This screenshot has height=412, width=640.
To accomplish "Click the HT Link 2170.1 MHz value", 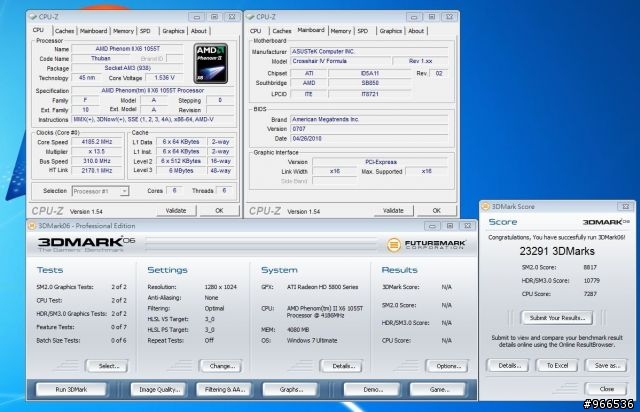I will pyautogui.click(x=97, y=171).
